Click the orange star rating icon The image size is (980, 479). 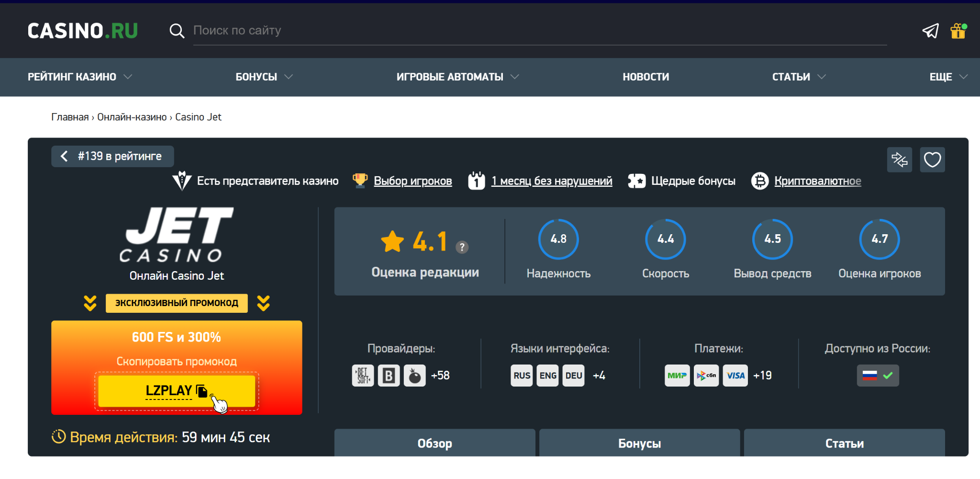pyautogui.click(x=392, y=241)
